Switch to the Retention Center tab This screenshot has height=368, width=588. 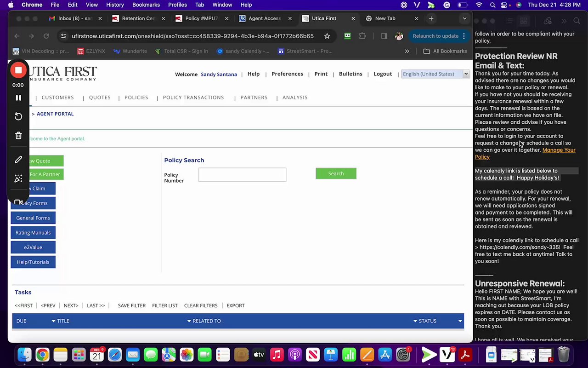(138, 18)
